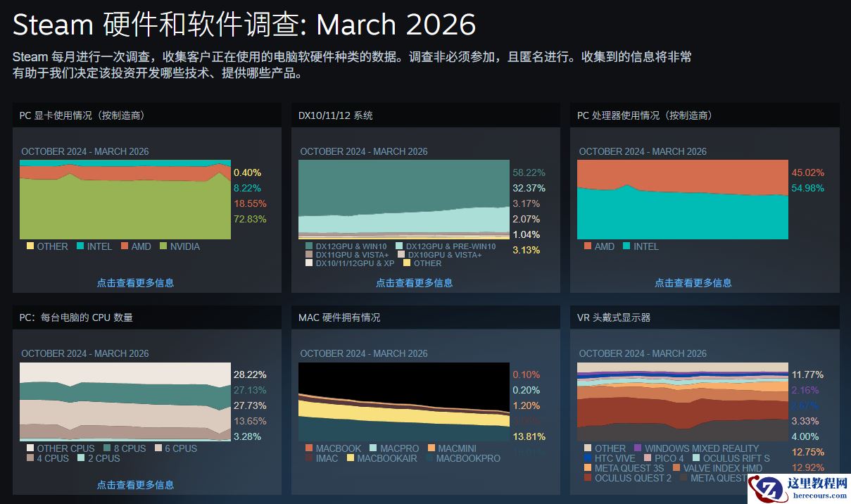Click the NVIDIA legend swatch in graphics card chart

[x=164, y=246]
